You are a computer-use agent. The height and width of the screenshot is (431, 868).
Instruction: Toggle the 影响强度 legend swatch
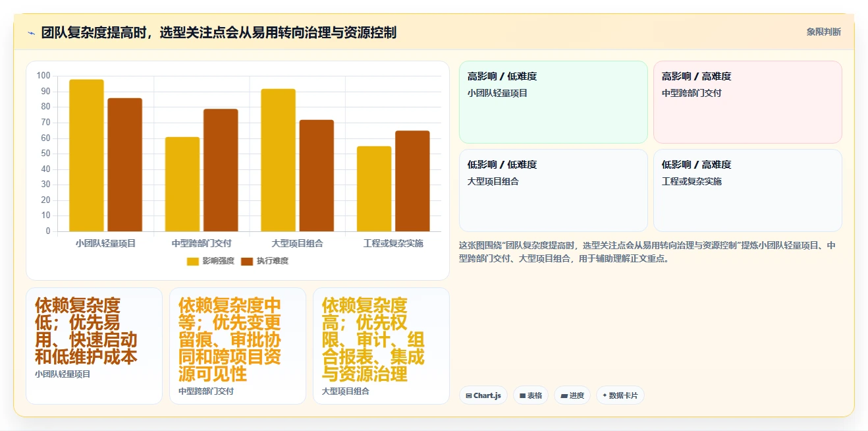[193, 261]
